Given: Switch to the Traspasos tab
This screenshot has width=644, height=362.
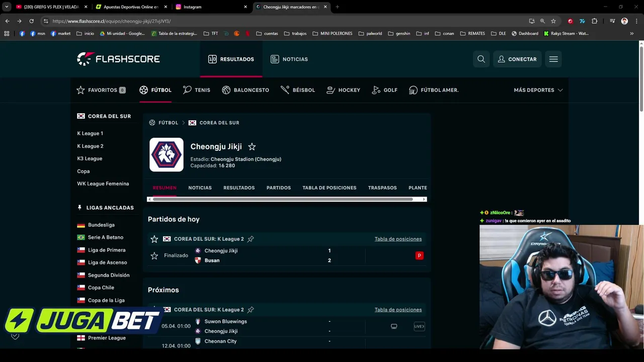Looking at the screenshot, I should click(x=382, y=188).
